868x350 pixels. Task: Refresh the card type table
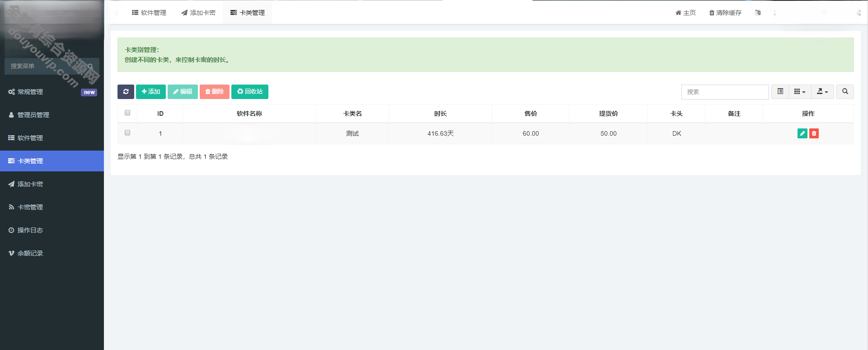(x=126, y=92)
